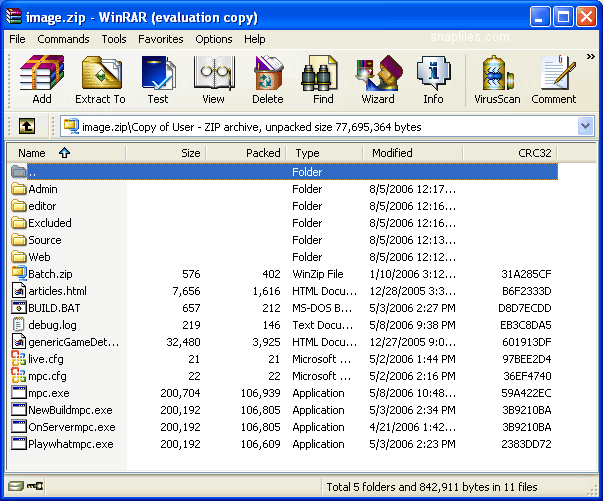Image resolution: width=603 pixels, height=501 pixels.
Task: Click Admin folder modified date 8/5/2006 12:17
Action: click(x=412, y=189)
